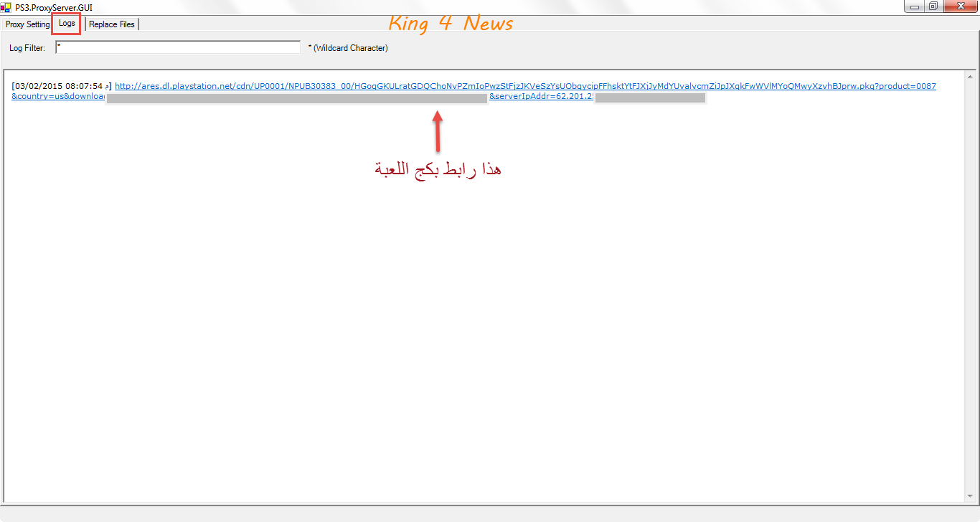Click the log scrollbar's up arrow

pos(970,77)
